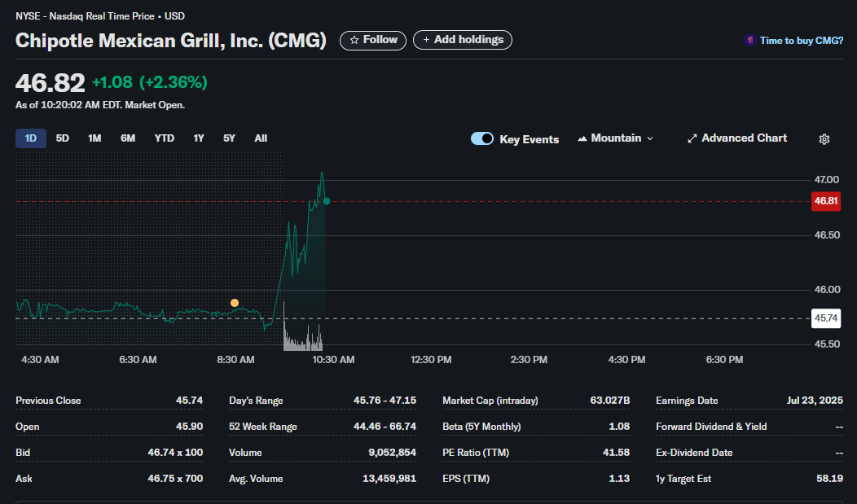Add CMG to holdings
The image size is (857, 504).
[463, 40]
